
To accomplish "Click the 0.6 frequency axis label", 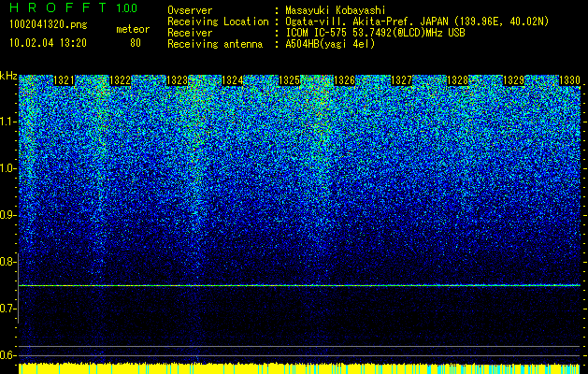I will tap(7, 355).
